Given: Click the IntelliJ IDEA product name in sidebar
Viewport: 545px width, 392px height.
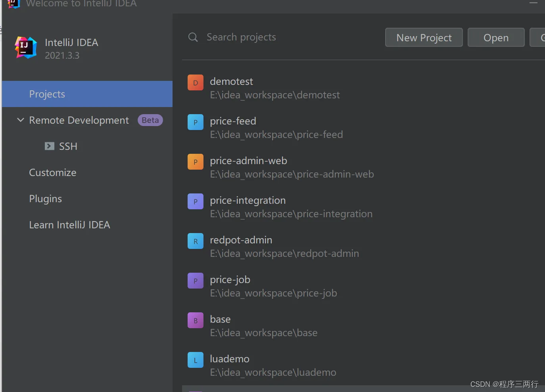Looking at the screenshot, I should (x=71, y=42).
